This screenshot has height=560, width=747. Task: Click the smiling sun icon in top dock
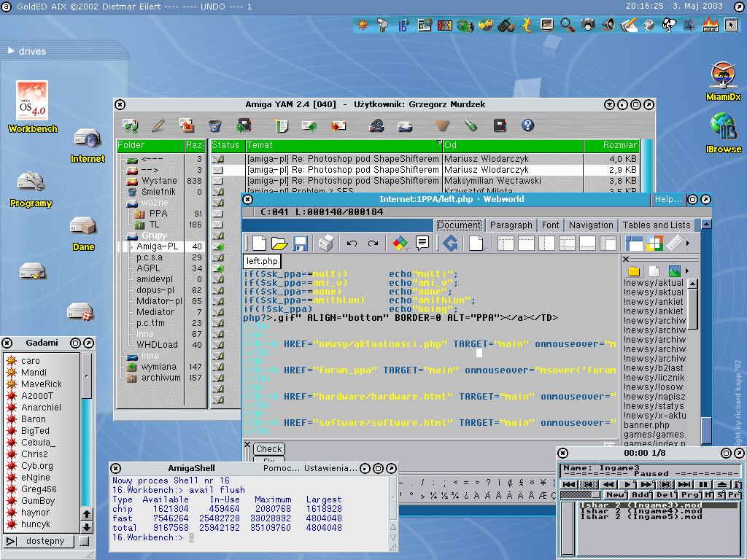click(363, 25)
